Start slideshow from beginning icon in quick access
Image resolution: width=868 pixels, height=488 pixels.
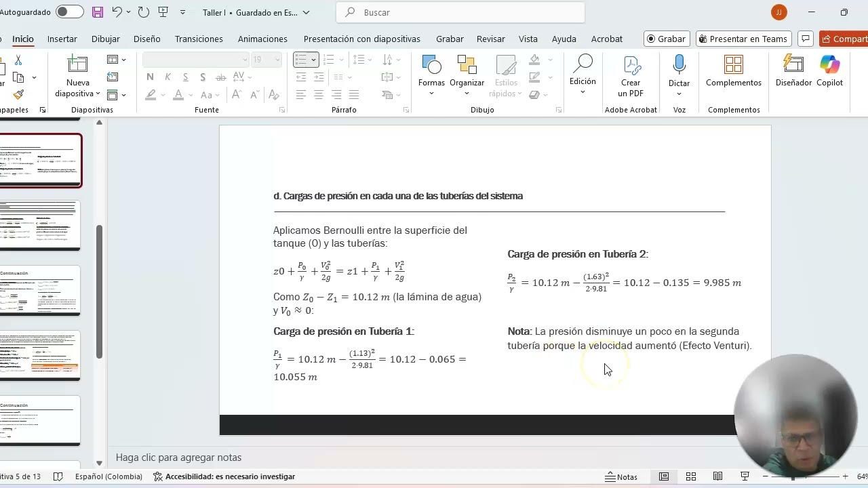pos(163,12)
